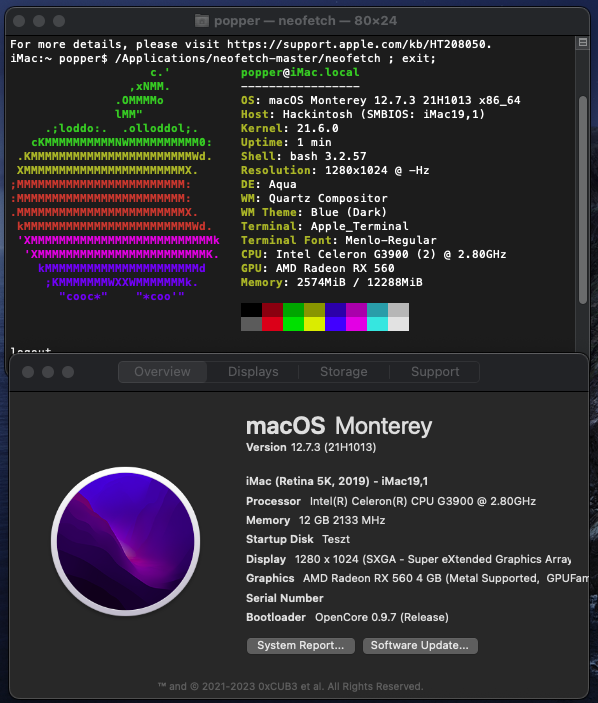Close the Terminal window

19,21
